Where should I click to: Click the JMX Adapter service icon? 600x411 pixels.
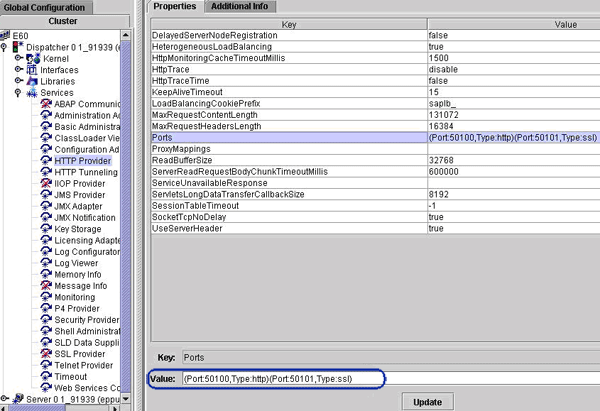(46, 206)
